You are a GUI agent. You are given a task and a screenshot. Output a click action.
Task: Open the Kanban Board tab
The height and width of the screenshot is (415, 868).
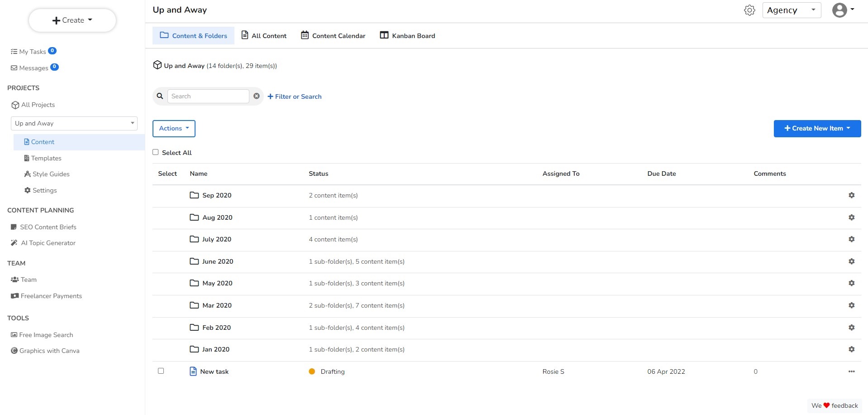click(407, 36)
